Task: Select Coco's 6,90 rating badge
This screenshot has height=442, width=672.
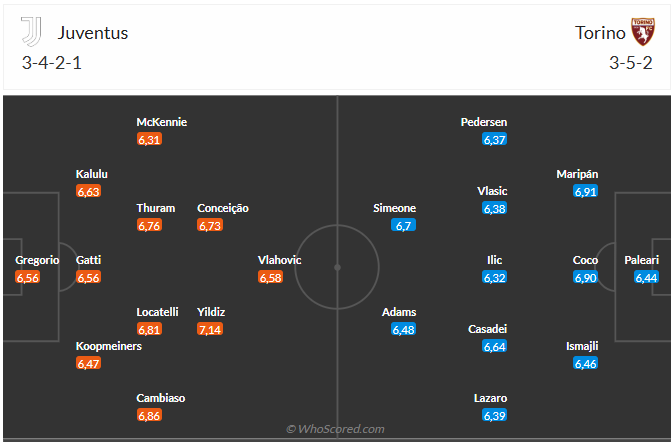Action: coord(586,277)
